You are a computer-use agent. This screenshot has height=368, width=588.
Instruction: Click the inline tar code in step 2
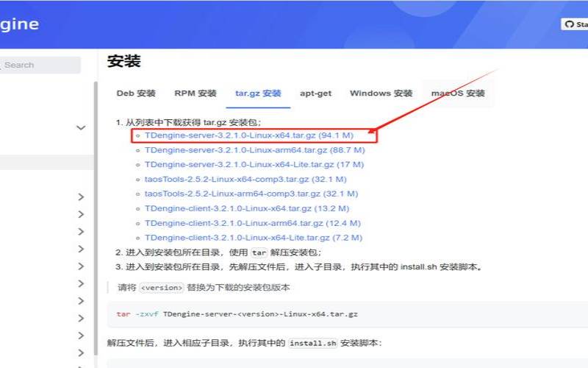(x=259, y=252)
